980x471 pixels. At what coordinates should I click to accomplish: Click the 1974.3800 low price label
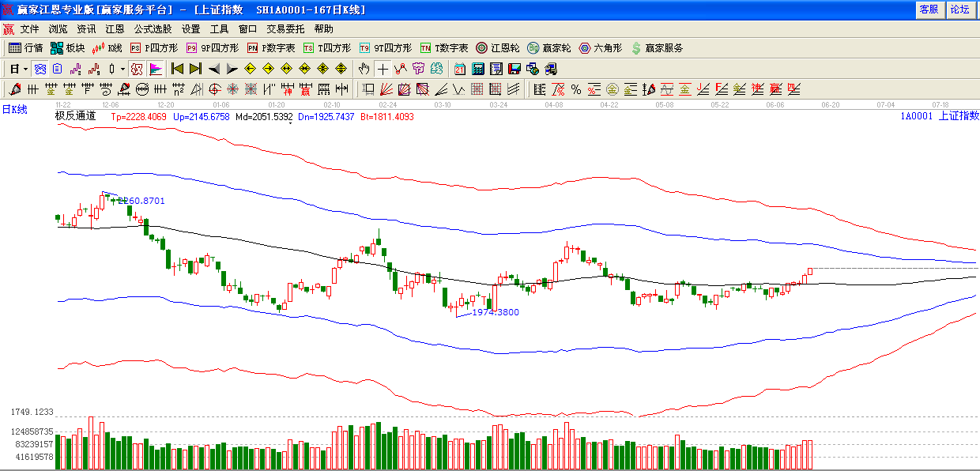point(495,312)
